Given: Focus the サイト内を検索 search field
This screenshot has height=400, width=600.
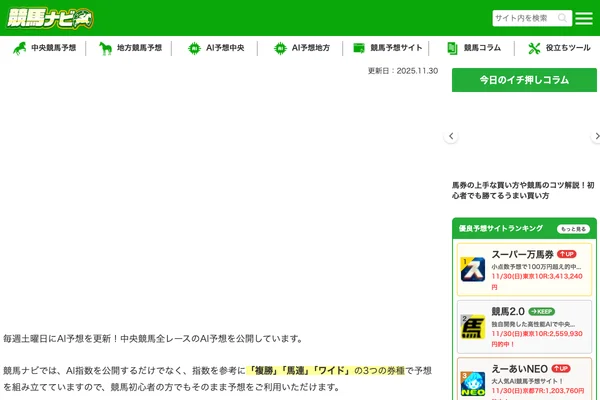Looking at the screenshot, I should tap(532, 18).
